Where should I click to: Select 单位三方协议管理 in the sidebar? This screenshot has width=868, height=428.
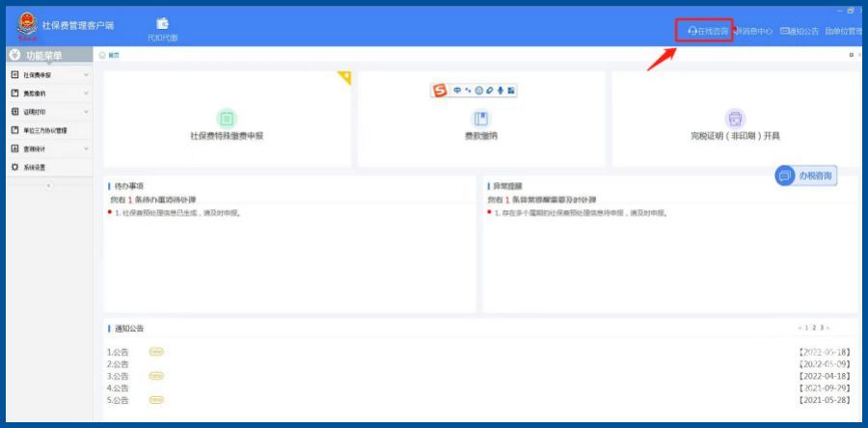(x=44, y=130)
